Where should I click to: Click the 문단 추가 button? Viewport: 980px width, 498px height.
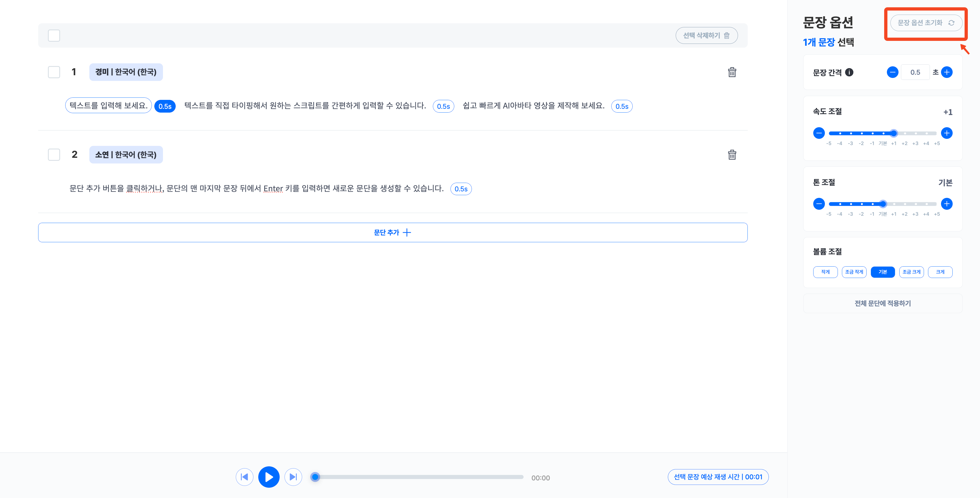(392, 232)
